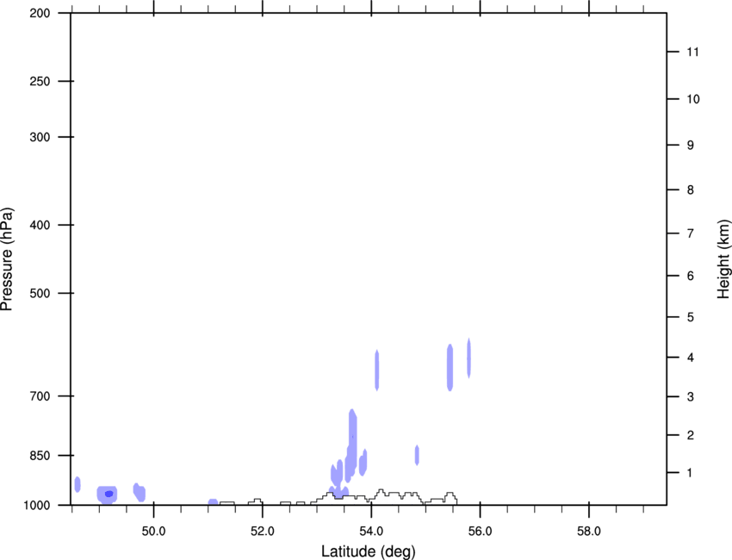Select the 850 pressure tick label
This screenshot has height=560, width=732.
(x=40, y=456)
